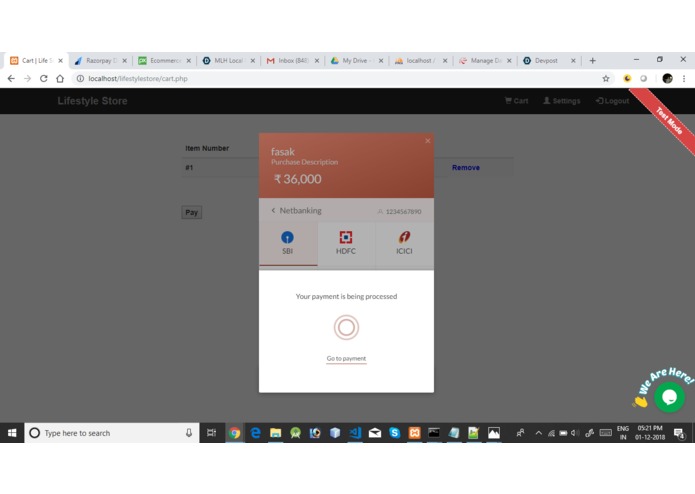
Task: Switch to the MLH Local browser tab
Action: pos(227,61)
